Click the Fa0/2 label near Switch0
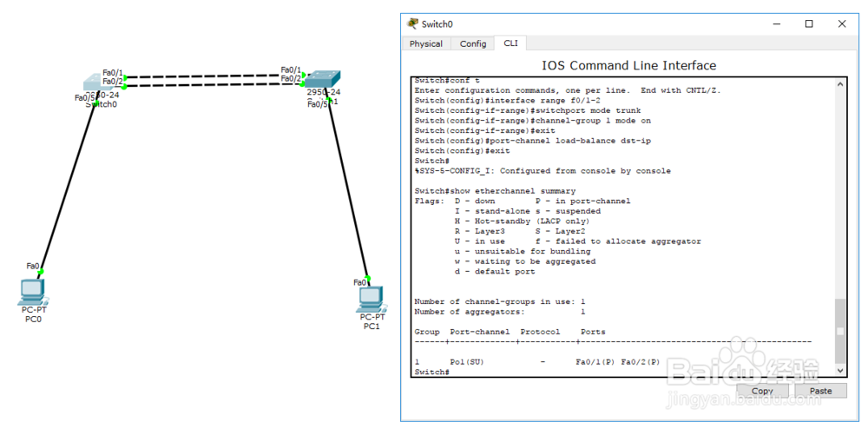Viewport: 868px width, 429px height. 113,81
